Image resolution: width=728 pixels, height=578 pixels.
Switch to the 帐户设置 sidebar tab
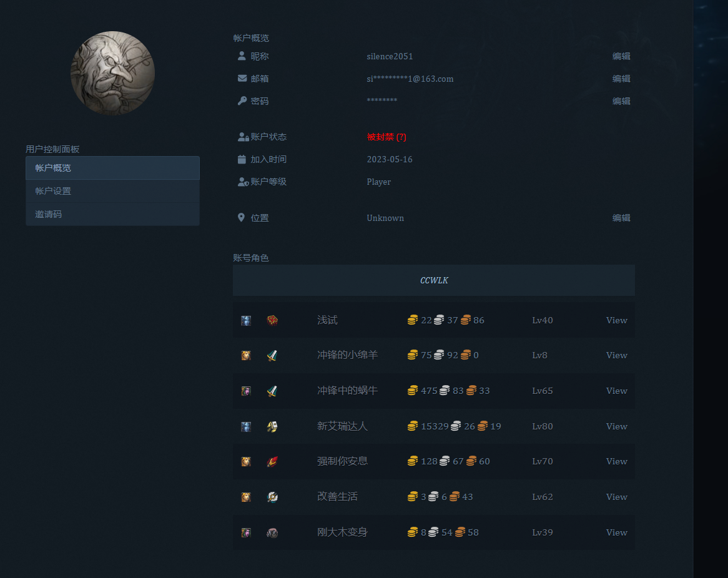[112, 191]
